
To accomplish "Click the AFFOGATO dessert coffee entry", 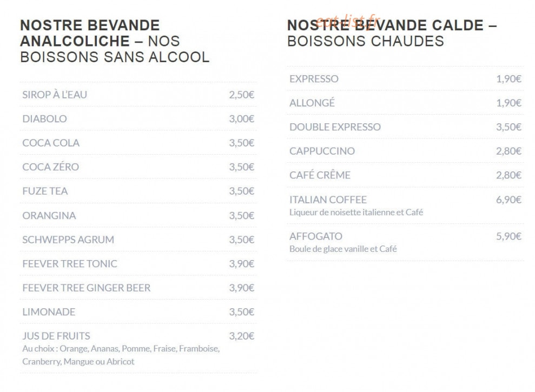I will [405, 243].
